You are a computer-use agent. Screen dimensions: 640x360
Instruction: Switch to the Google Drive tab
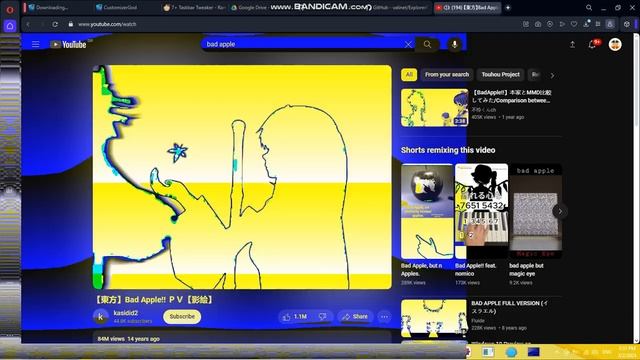click(x=250, y=7)
